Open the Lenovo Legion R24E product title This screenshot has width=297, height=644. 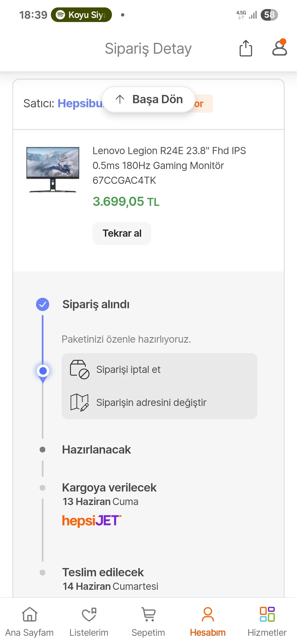[x=169, y=165]
